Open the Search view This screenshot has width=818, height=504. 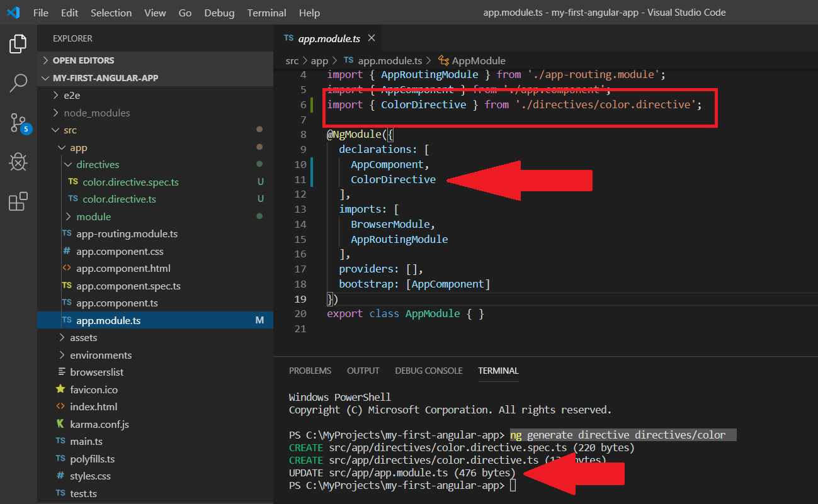pyautogui.click(x=17, y=82)
